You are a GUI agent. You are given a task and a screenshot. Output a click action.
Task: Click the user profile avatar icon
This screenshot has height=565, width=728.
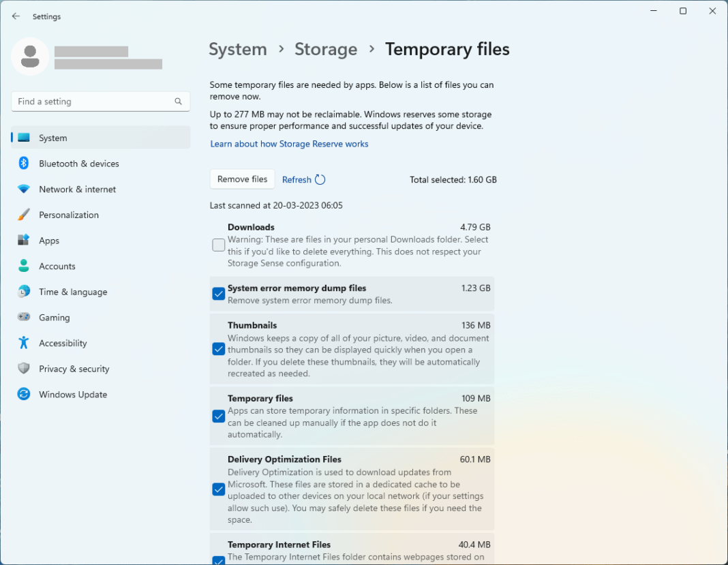point(30,57)
